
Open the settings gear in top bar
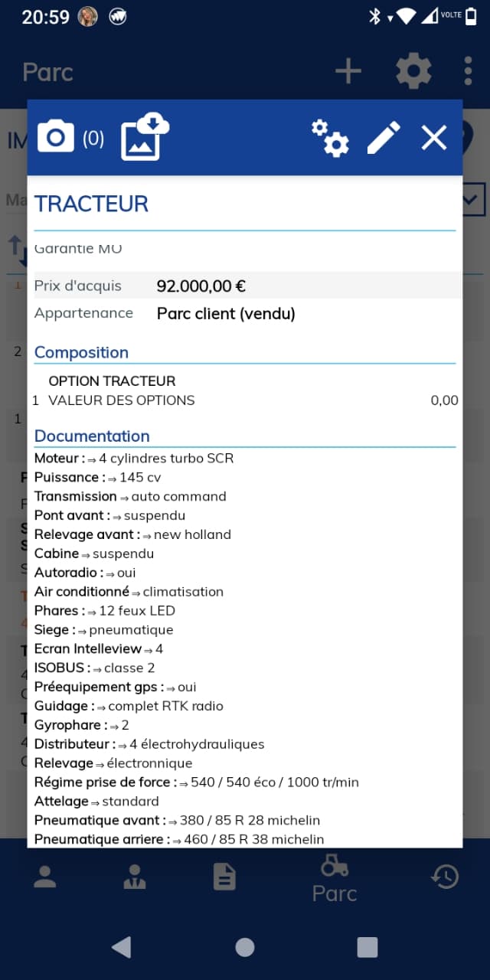coord(413,72)
